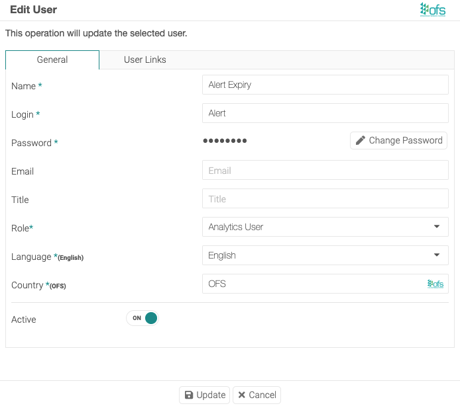Screen dimensions: 460x410
Task: Click the empty Title input field
Action: click(325, 199)
